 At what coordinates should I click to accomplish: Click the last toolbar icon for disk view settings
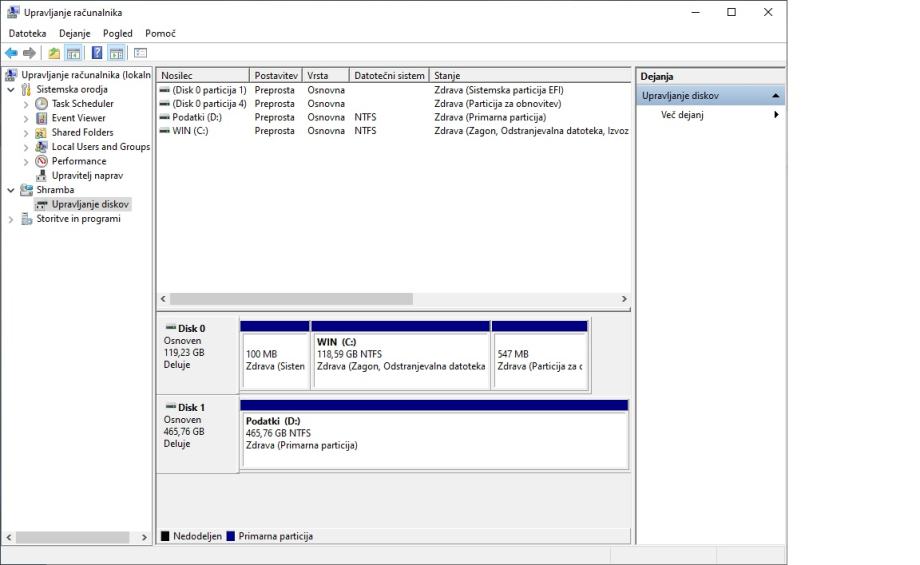point(140,53)
